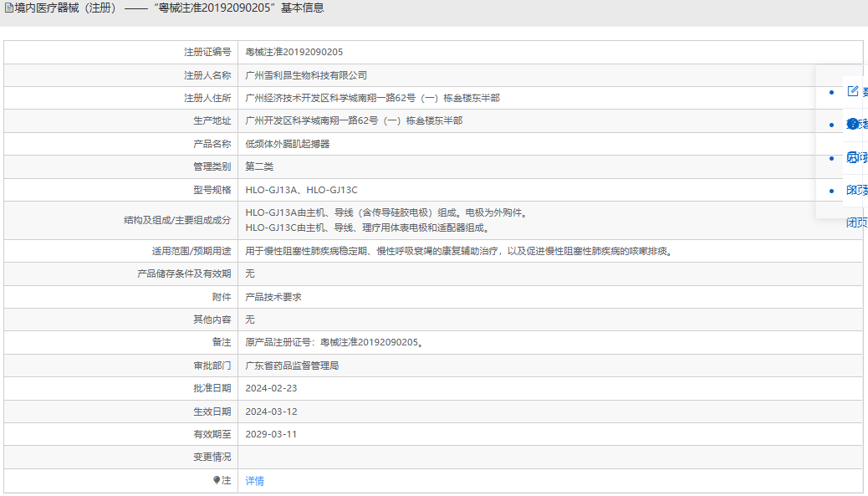Viewport: 868px width, 496px height.
Task: Click the 其他内容 label
Action: [212, 320]
